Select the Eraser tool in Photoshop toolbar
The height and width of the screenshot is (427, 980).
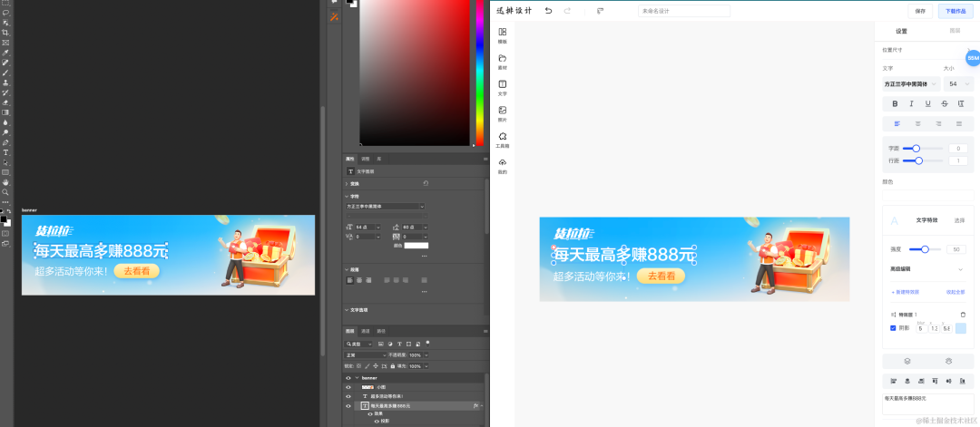5,102
